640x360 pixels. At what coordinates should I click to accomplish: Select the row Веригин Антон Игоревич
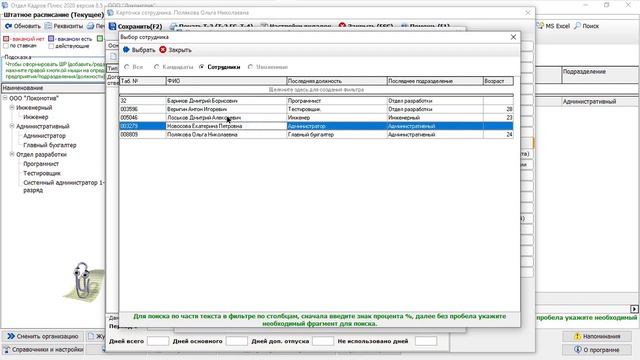coord(316,109)
